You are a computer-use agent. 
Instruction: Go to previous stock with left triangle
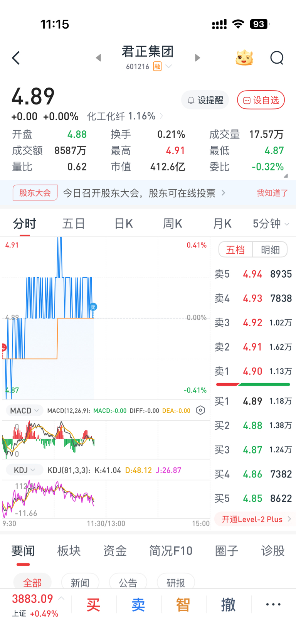[x=99, y=58]
